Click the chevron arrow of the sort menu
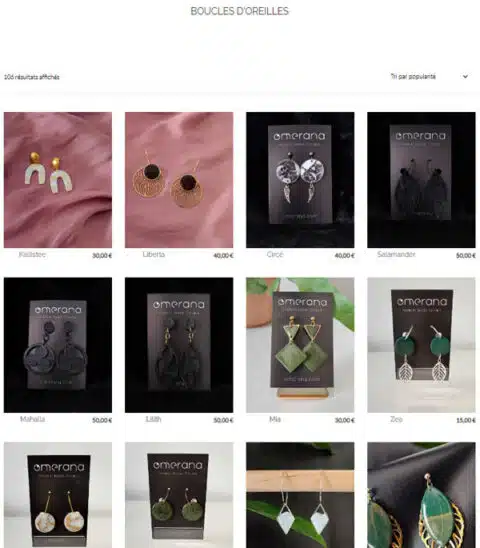The image size is (480, 548). [x=465, y=77]
